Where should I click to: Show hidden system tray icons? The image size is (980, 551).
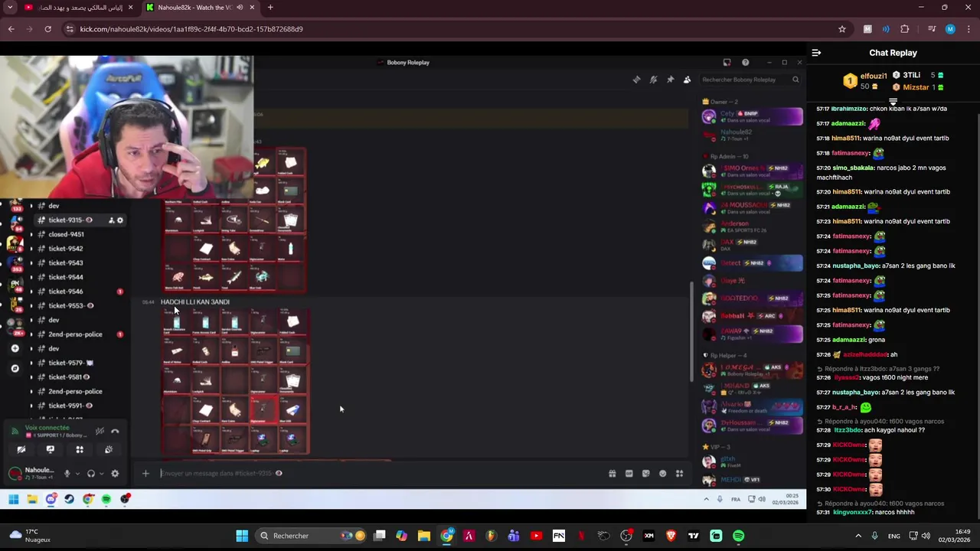[x=858, y=536]
